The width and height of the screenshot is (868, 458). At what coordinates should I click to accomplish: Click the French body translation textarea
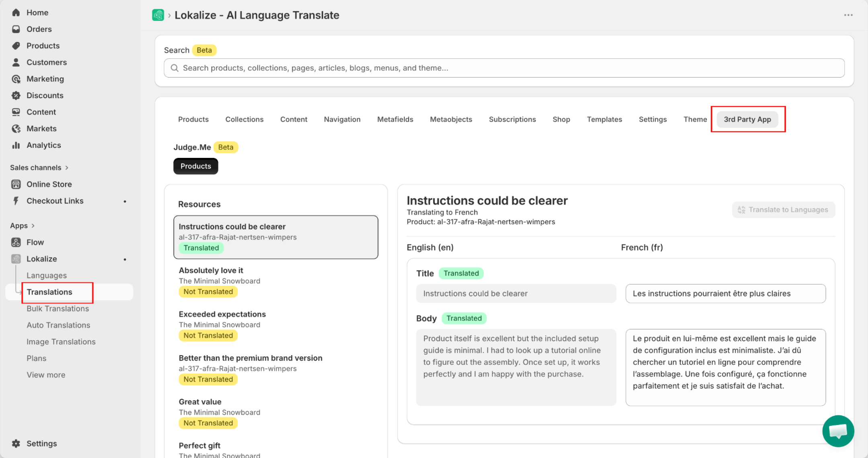pyautogui.click(x=726, y=368)
